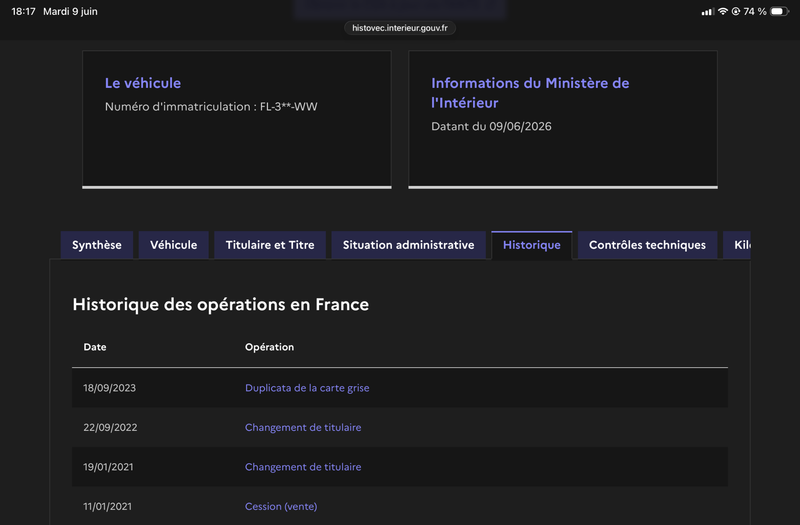This screenshot has width=800, height=525.
Task: Switch to the Titulaire et Titre tab
Action: pos(270,245)
